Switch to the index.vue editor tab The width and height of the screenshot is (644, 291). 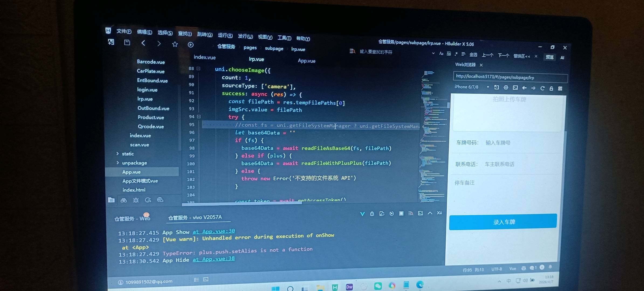(x=205, y=57)
